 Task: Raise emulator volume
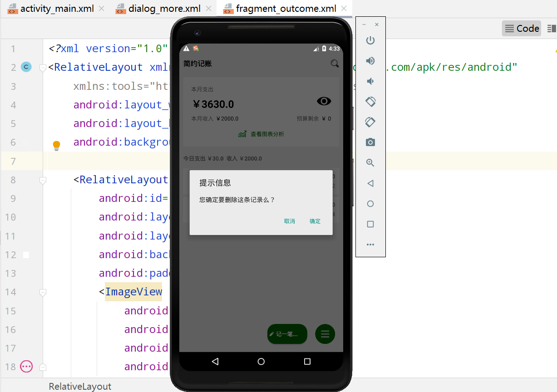(x=370, y=61)
